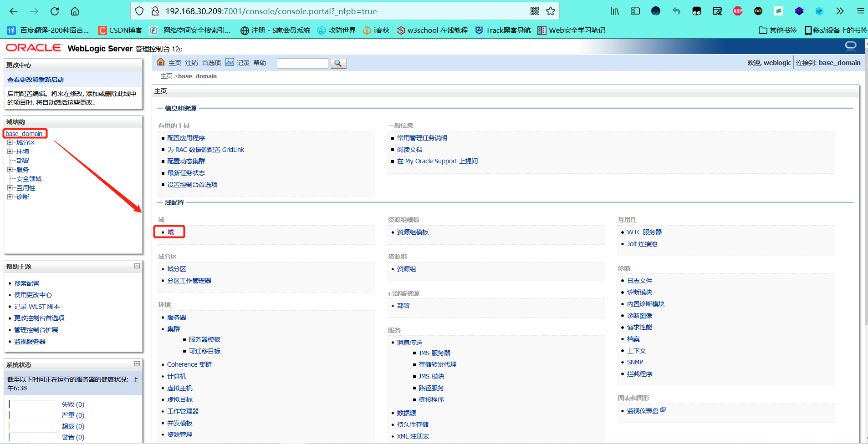
Task: Click 注销 to log out
Action: [191, 63]
